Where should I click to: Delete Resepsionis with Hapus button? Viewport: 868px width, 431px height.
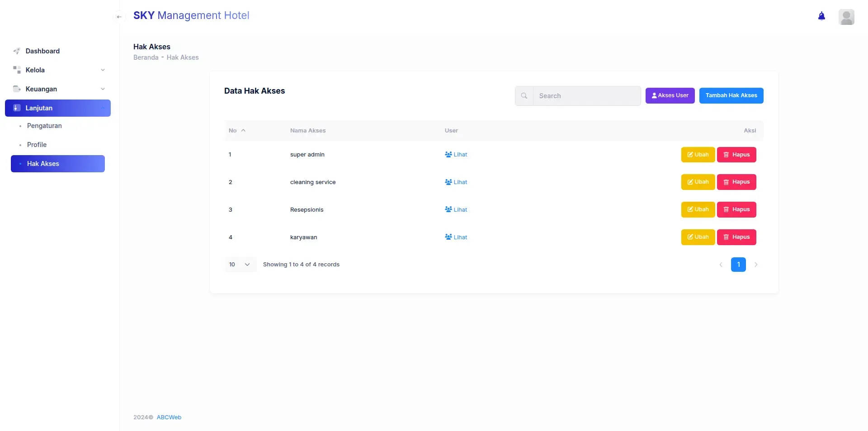(x=736, y=210)
